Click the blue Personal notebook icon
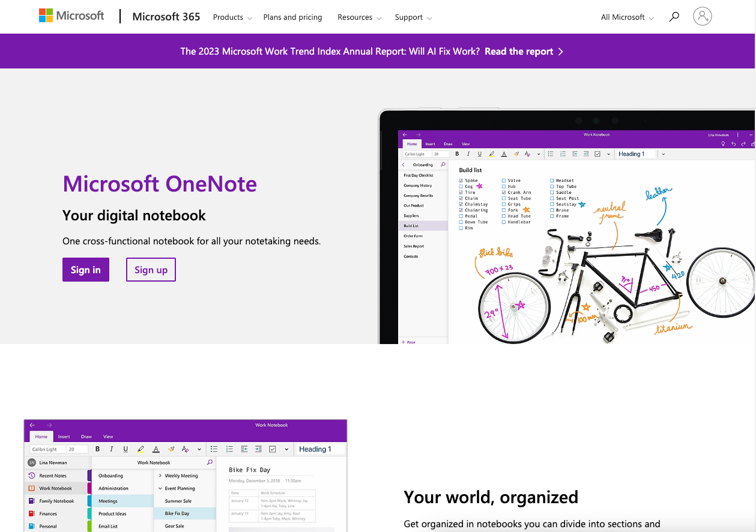 32,527
